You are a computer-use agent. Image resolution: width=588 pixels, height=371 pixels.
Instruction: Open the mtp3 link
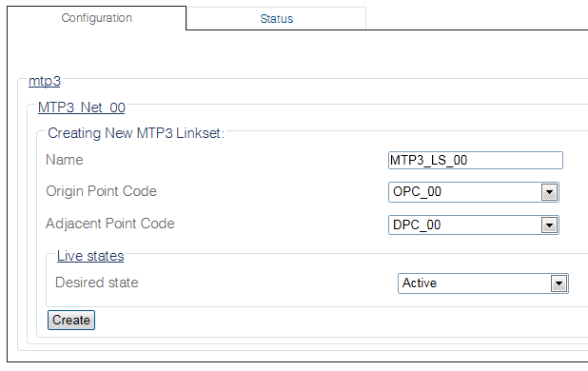pyautogui.click(x=45, y=81)
